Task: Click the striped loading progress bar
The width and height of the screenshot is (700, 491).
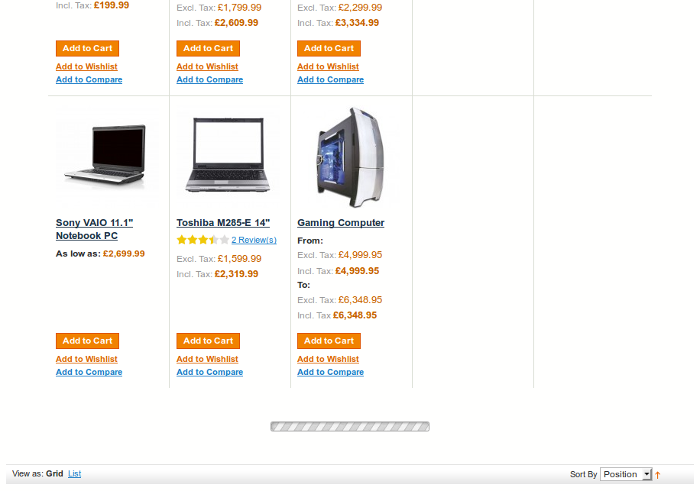Action: 350,427
